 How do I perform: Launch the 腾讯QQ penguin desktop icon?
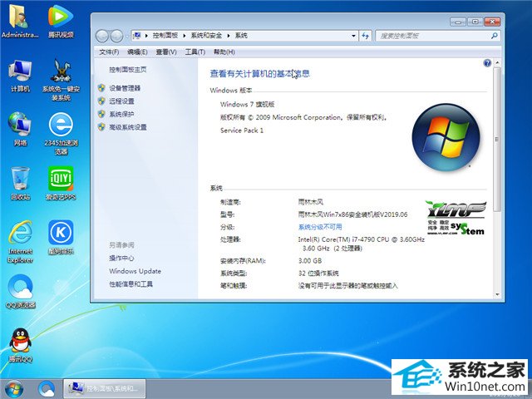pos(20,346)
